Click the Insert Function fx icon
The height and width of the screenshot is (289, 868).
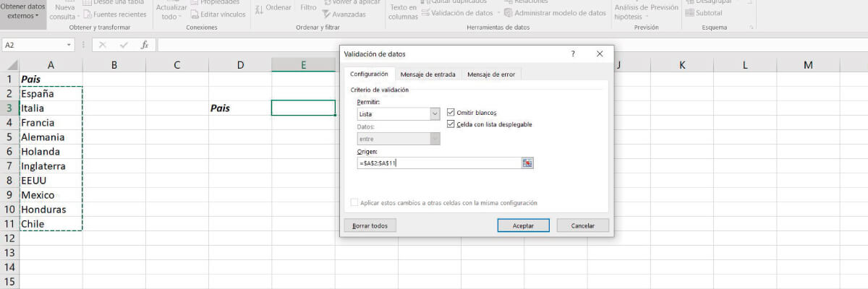(145, 45)
